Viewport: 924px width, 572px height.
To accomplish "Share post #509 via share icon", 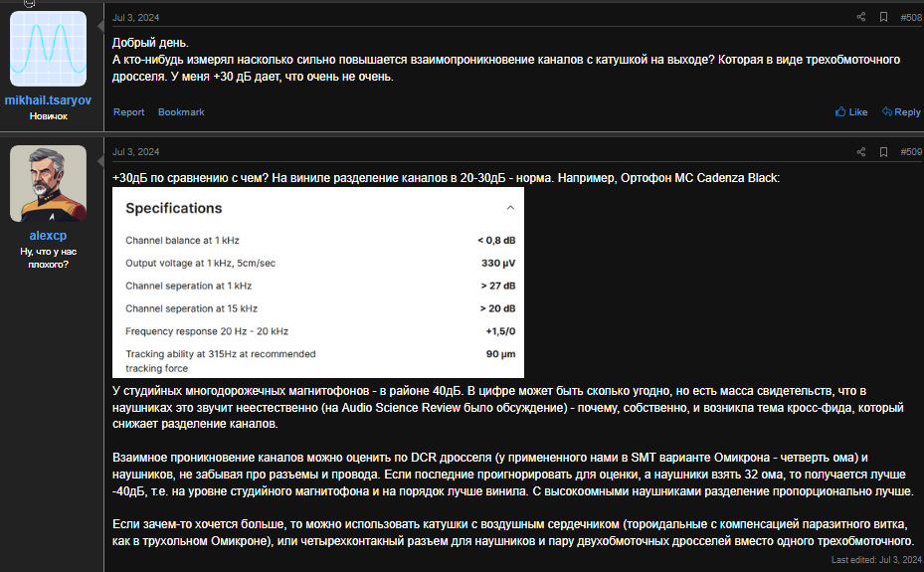I will coord(861,152).
